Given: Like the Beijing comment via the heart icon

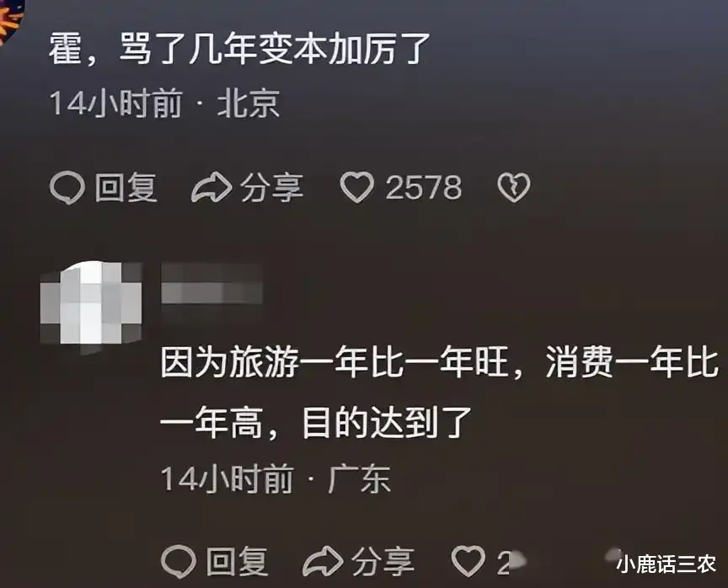Looking at the screenshot, I should click(x=356, y=187).
